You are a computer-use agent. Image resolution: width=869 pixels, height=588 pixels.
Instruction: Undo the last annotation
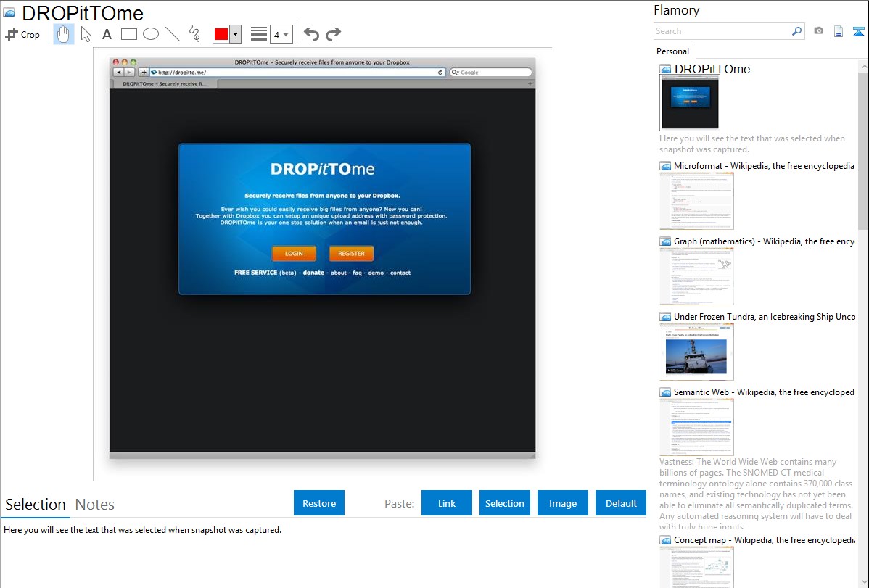pyautogui.click(x=311, y=34)
